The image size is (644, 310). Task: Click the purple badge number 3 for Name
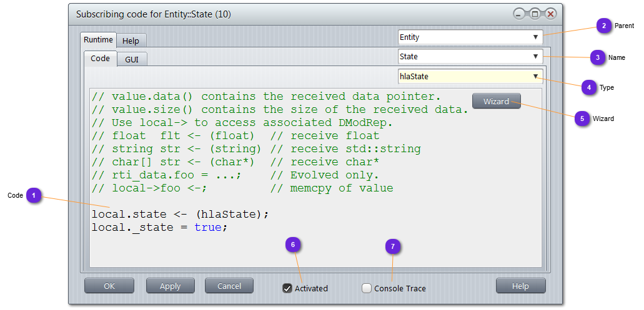(597, 57)
